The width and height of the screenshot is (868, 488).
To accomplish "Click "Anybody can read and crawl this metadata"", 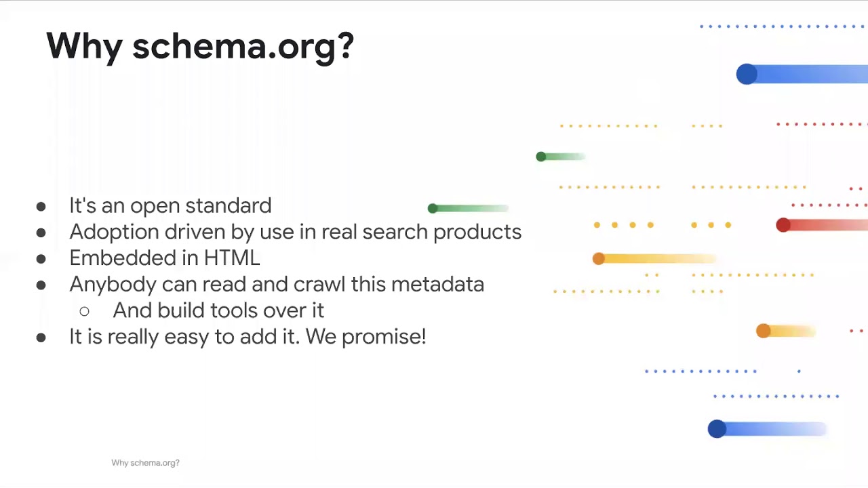I will point(277,284).
